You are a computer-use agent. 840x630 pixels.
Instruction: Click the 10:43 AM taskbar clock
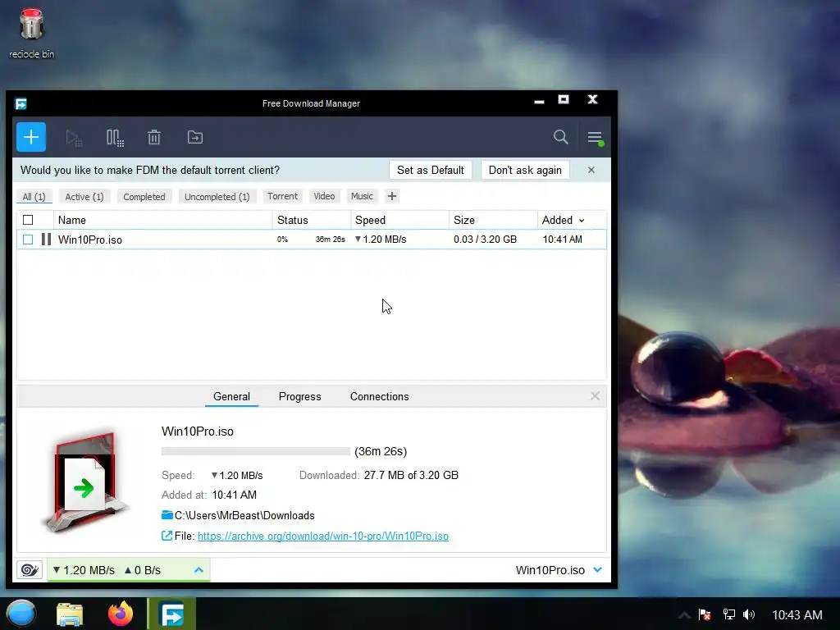(x=797, y=614)
